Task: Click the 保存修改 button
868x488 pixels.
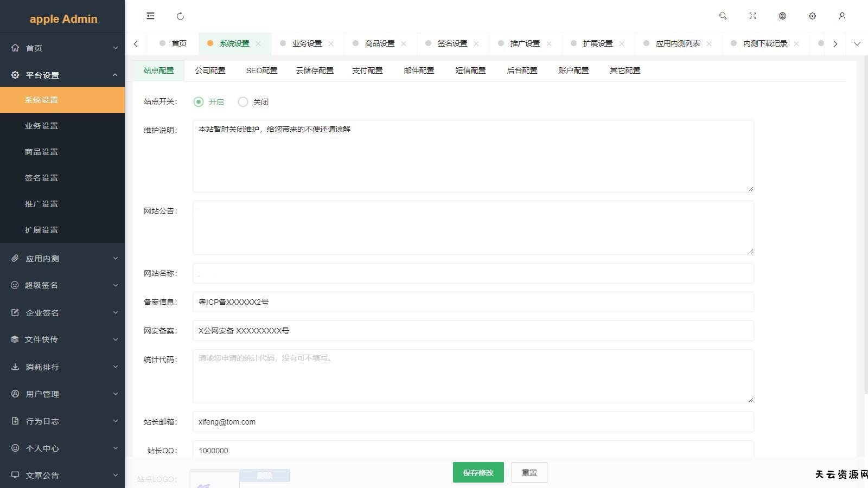Action: tap(478, 472)
